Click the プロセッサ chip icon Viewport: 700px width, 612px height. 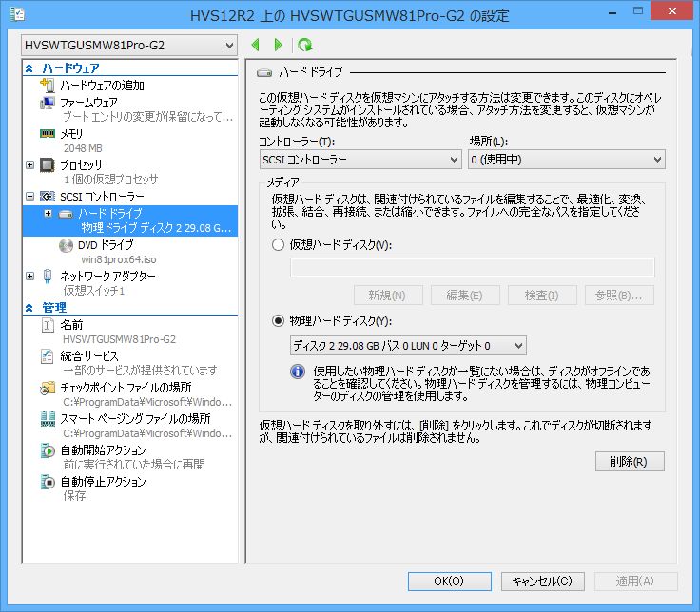pyautogui.click(x=48, y=164)
